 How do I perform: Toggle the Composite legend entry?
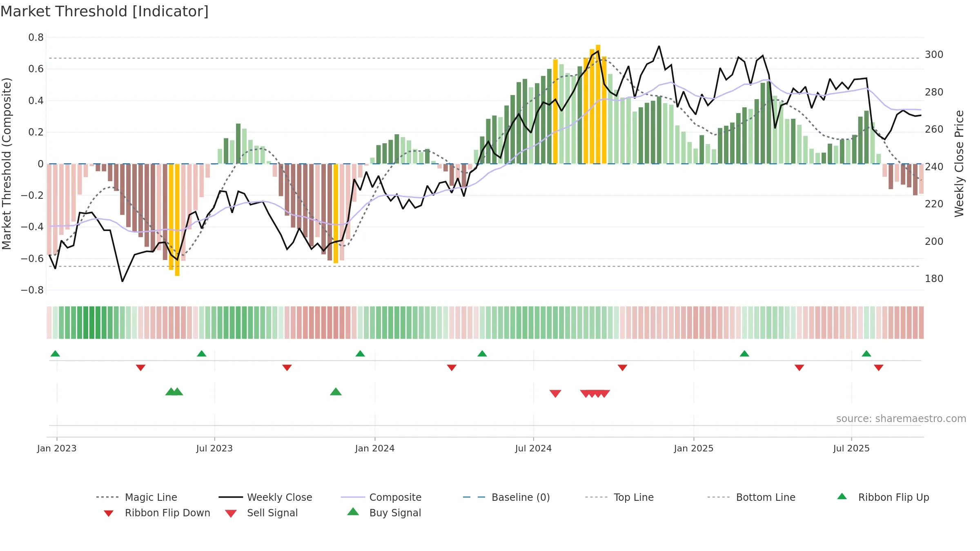coord(381,497)
